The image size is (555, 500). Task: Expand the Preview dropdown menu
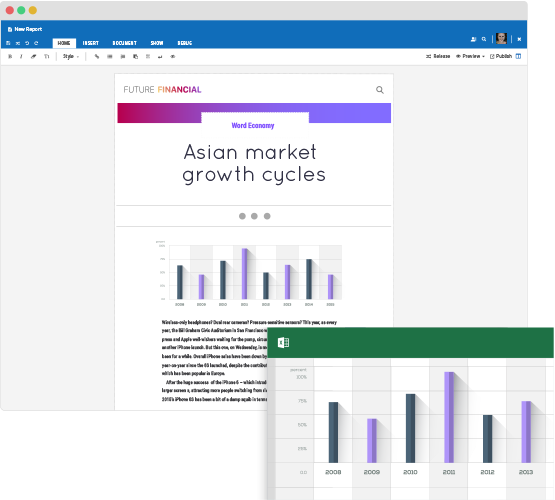coord(470,56)
